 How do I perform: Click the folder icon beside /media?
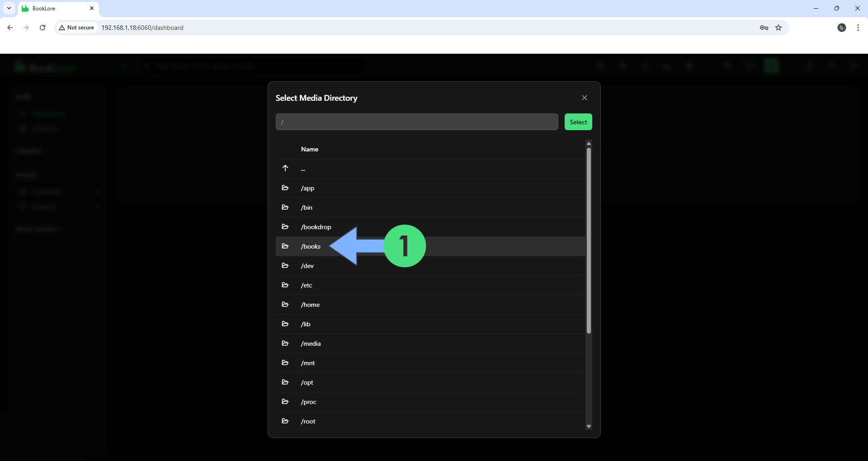(x=285, y=343)
